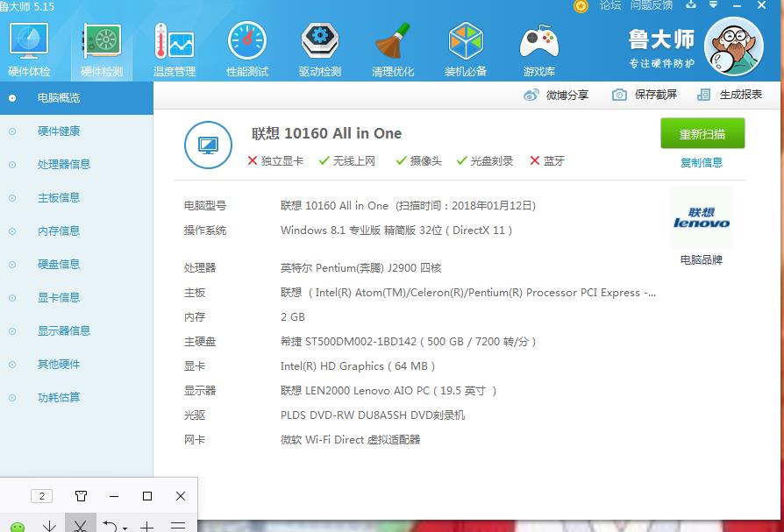Click the green smiley icon in small window
The height and width of the screenshot is (532, 784).
click(18, 527)
